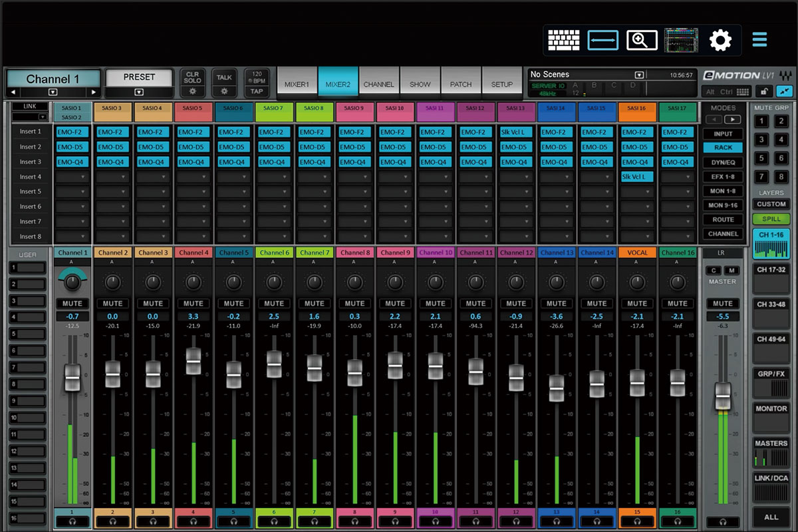Viewport: 798px width, 532px height.
Task: Mute Channel 4
Action: (194, 303)
